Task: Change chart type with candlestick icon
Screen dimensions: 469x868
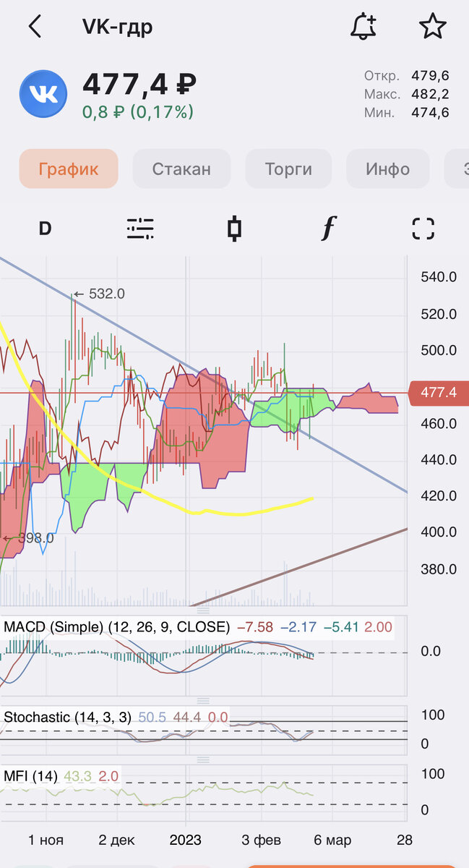Action: coord(233,229)
